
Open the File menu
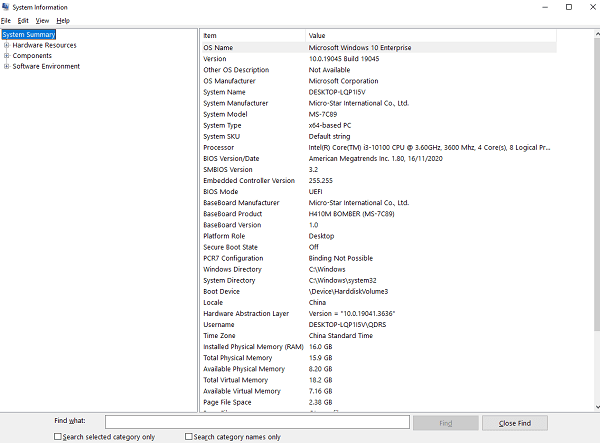coord(6,21)
